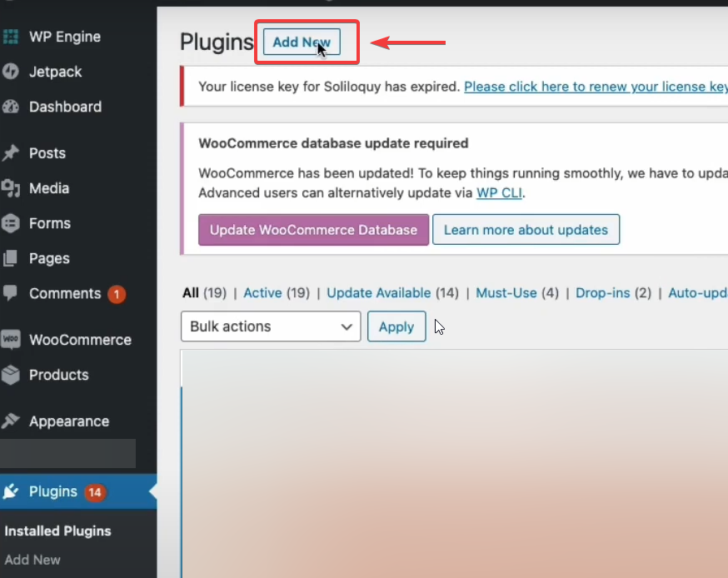Click the renew your license key link
The image size is (728, 578).
pos(596,87)
